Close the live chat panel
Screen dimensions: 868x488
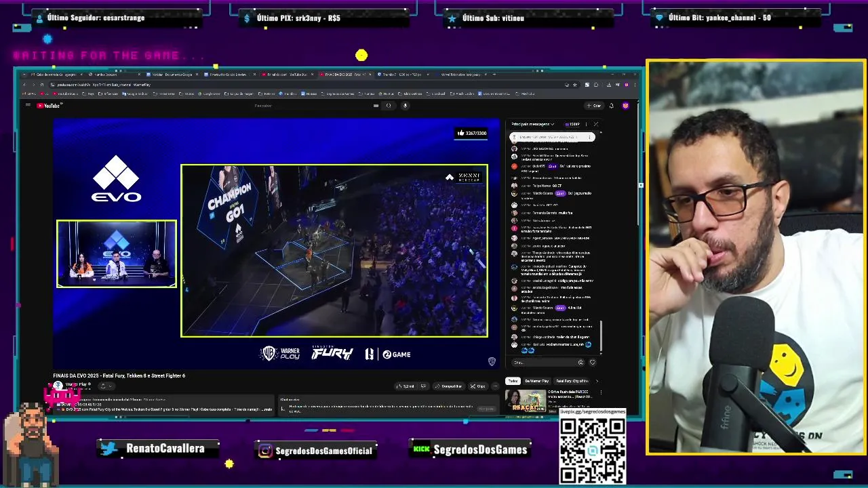coord(595,124)
